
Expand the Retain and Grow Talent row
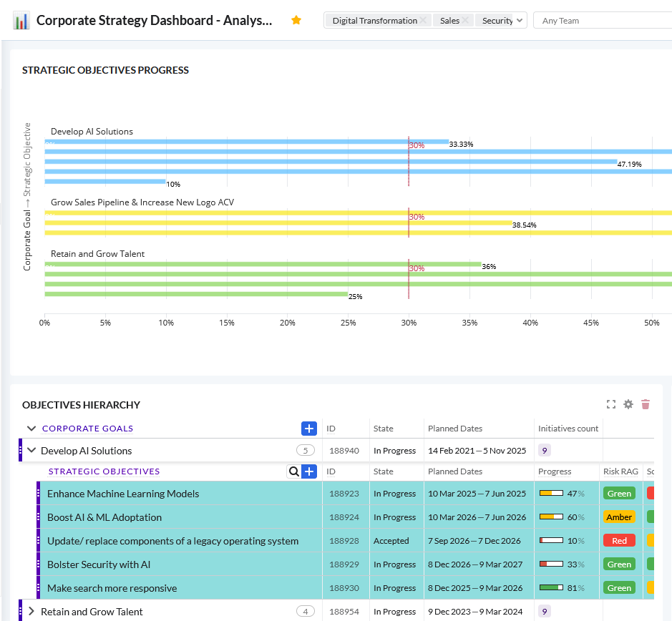(x=31, y=612)
